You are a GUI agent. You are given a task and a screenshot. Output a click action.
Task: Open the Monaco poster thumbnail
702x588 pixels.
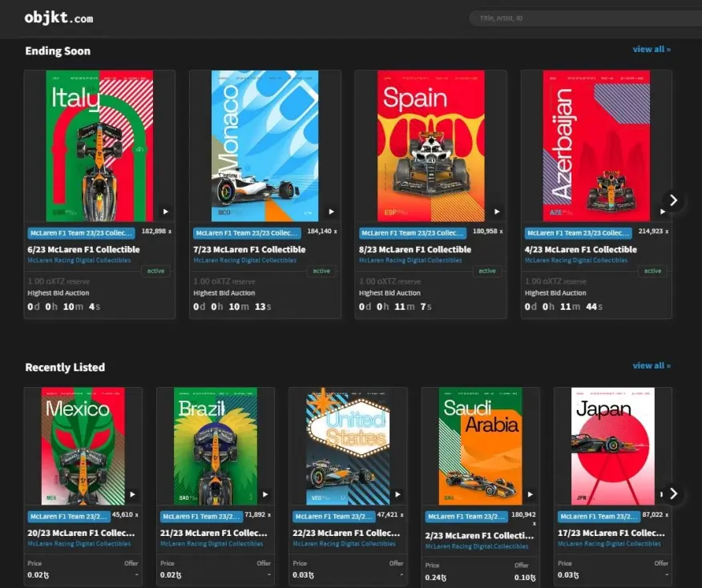coord(265,146)
